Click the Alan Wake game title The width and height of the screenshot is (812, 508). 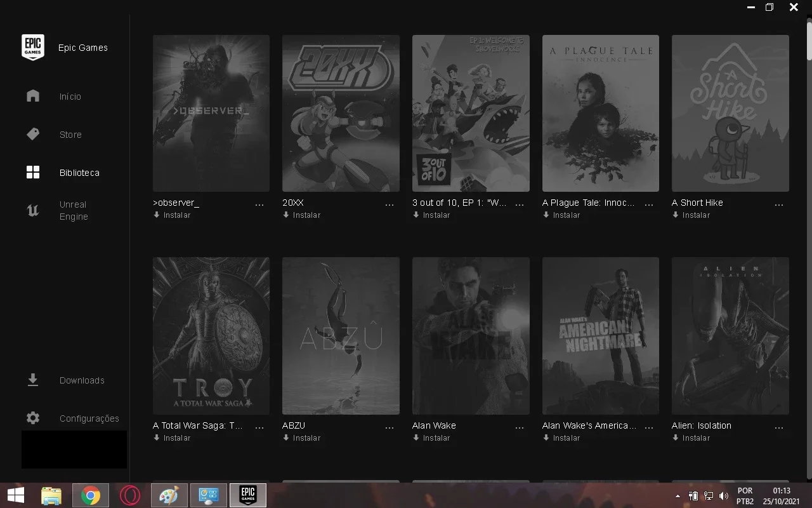pos(434,425)
